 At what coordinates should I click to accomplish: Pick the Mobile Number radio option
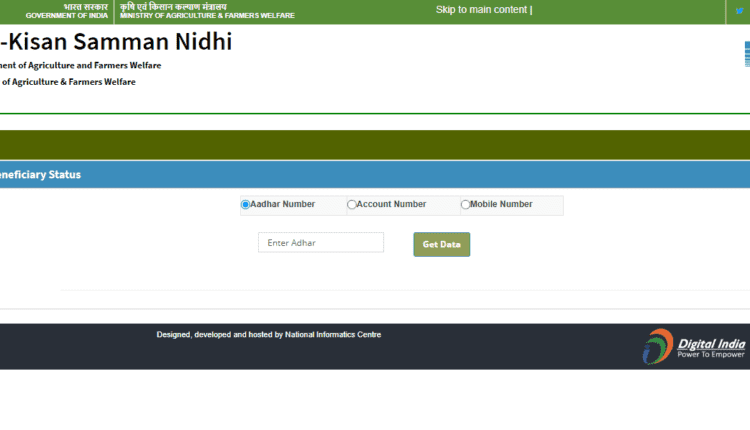click(x=465, y=205)
